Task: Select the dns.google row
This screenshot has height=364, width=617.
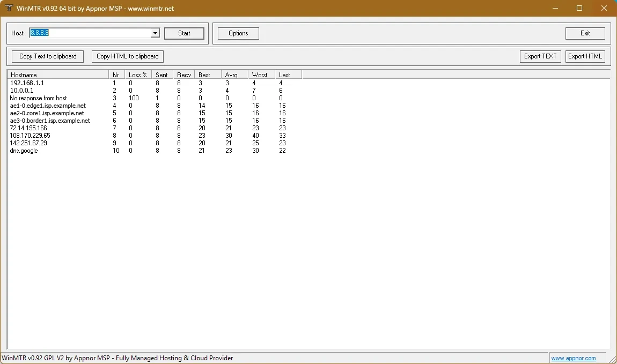Action: pos(155,151)
